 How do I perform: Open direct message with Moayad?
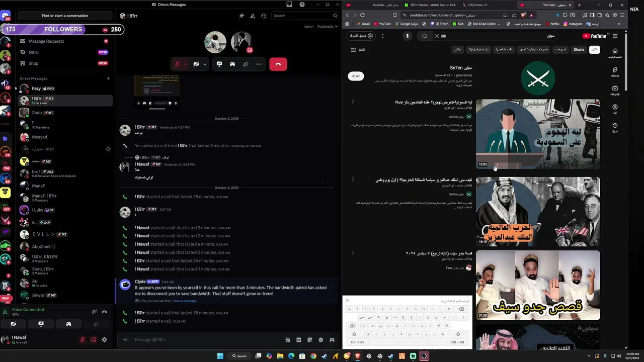point(64,137)
